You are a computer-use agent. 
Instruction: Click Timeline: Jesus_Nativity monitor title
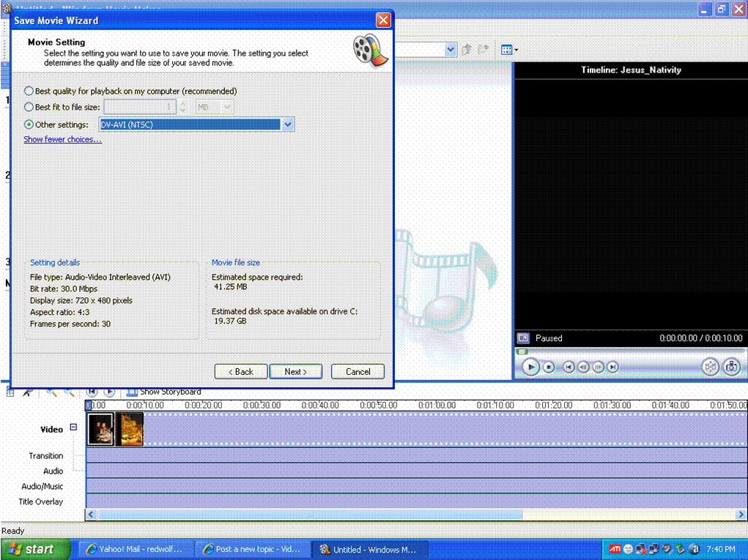tap(631, 70)
